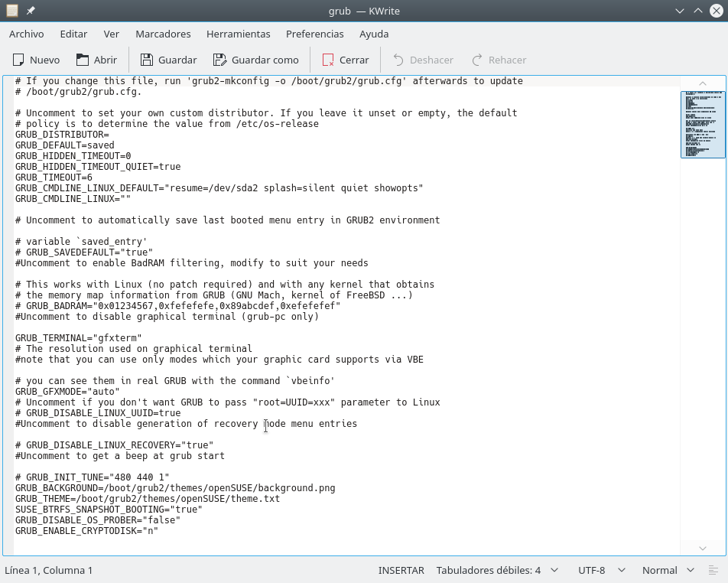Click the Rehacer redo arrow icon
728x583 pixels.
tap(477, 60)
